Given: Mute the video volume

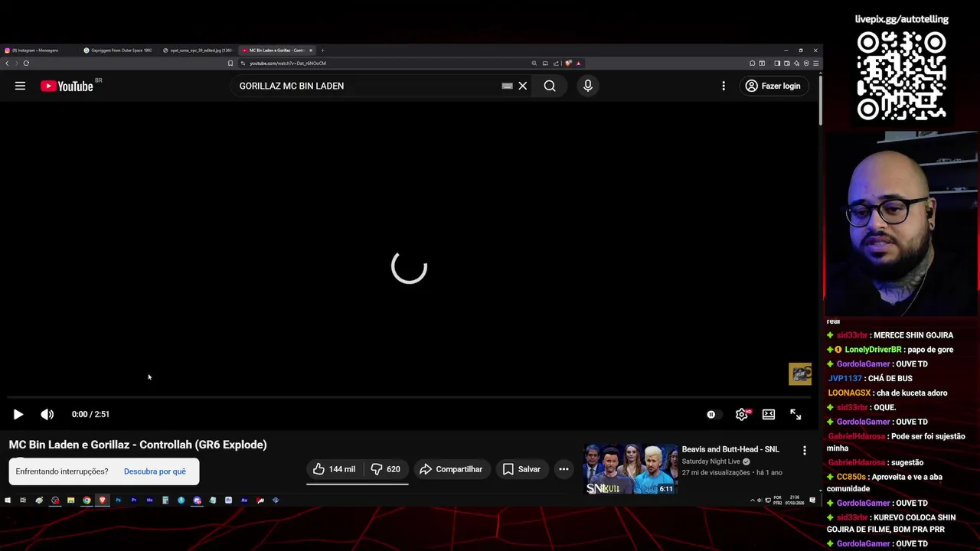Looking at the screenshot, I should [47, 414].
